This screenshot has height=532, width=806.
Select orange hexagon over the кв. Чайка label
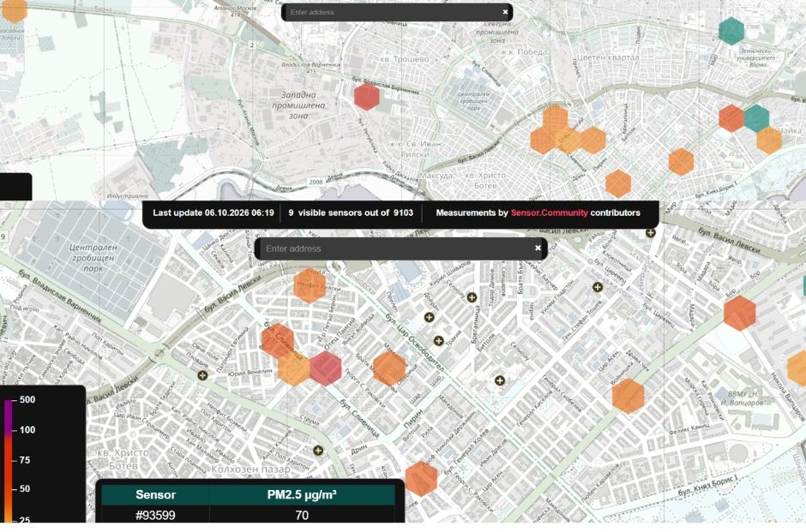point(769,140)
